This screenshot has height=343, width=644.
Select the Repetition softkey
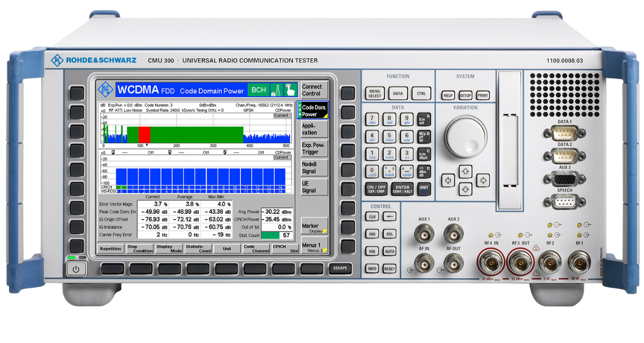tap(111, 249)
